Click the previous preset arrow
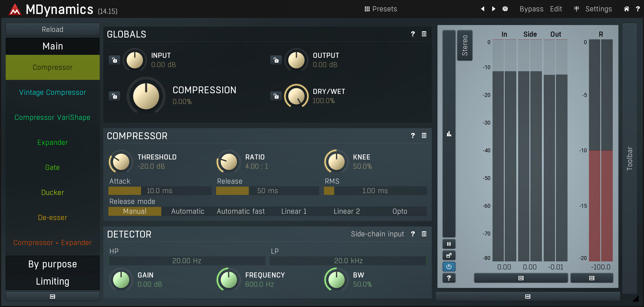 [483, 9]
